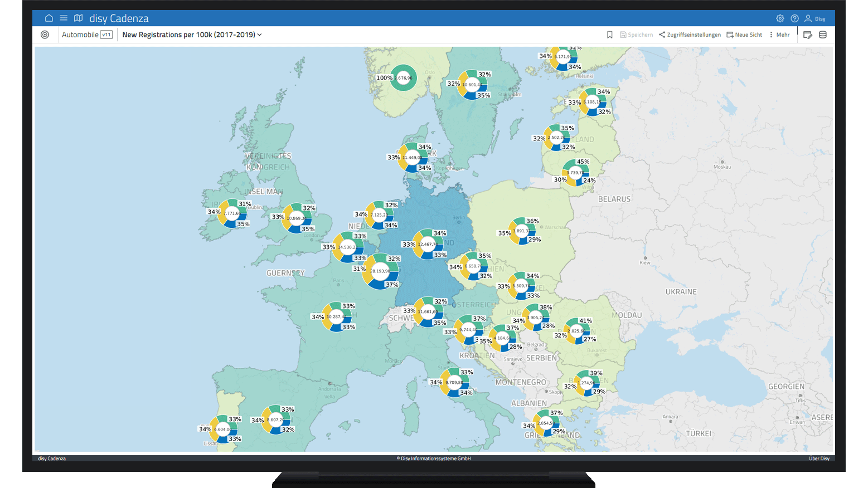This screenshot has height=488, width=868.
Task: Bookmark the current view
Action: [609, 35]
